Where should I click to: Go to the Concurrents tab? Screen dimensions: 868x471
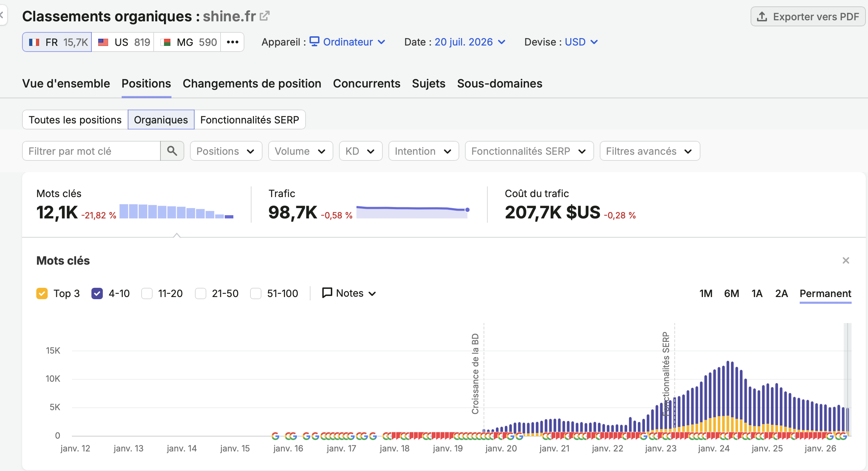pos(366,83)
